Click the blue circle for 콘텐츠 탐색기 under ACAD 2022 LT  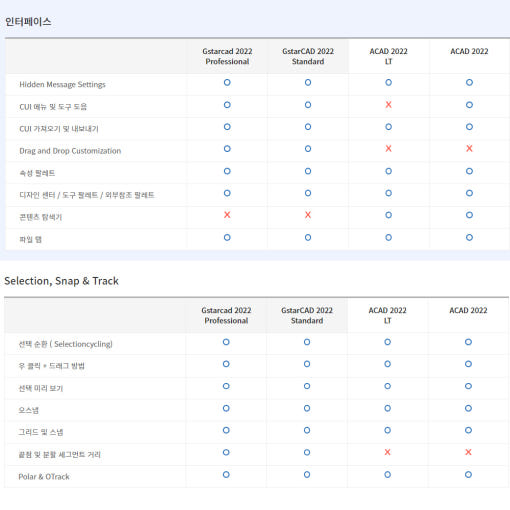(388, 215)
